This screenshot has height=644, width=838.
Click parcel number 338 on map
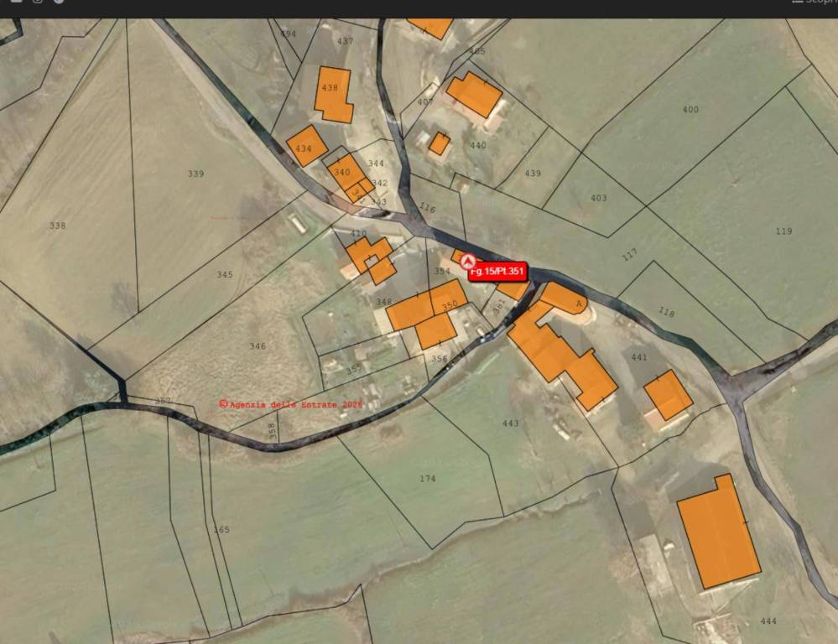tap(57, 226)
